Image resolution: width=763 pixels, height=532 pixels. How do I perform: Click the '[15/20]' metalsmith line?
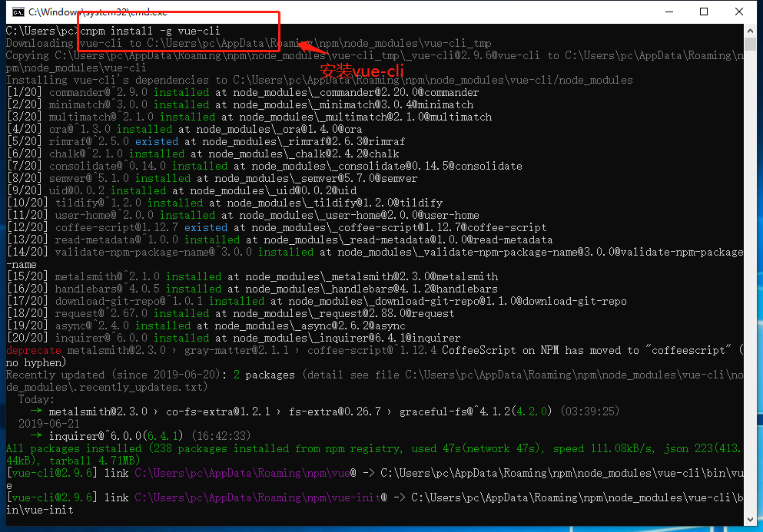tap(252, 276)
